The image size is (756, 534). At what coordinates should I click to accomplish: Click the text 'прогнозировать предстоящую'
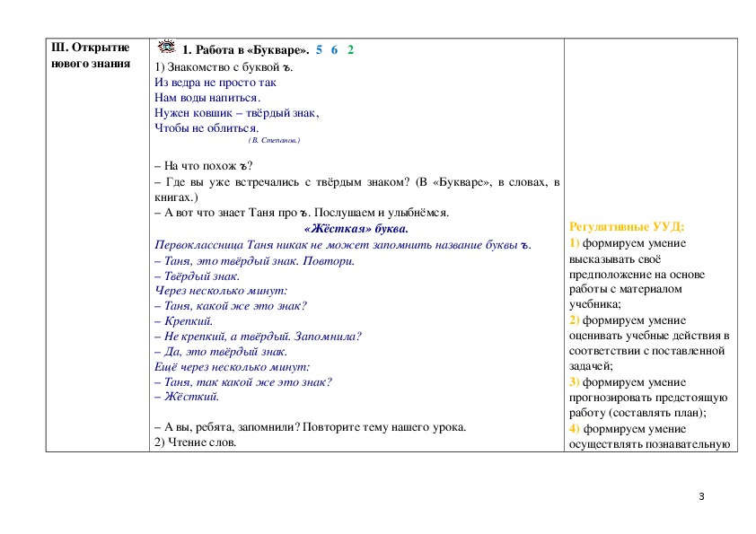click(x=648, y=398)
